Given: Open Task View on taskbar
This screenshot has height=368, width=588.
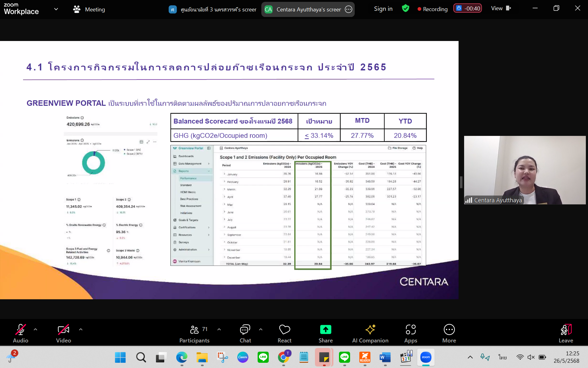Looking at the screenshot, I should click(x=161, y=358).
